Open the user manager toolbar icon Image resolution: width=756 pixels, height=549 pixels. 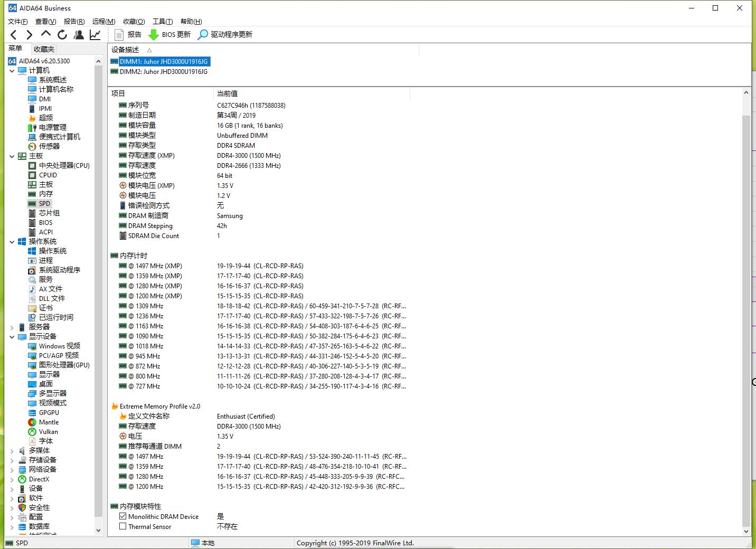(79, 35)
